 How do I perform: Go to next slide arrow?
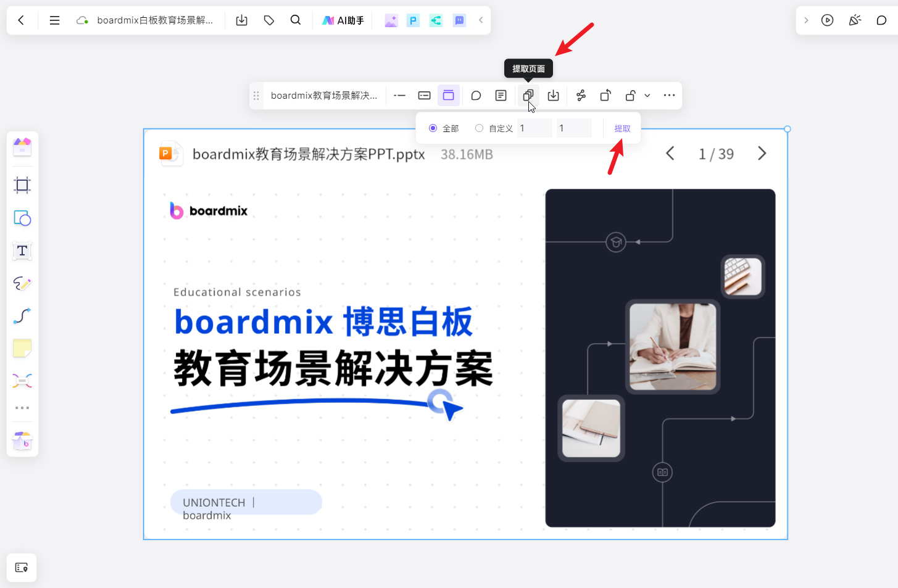(762, 154)
